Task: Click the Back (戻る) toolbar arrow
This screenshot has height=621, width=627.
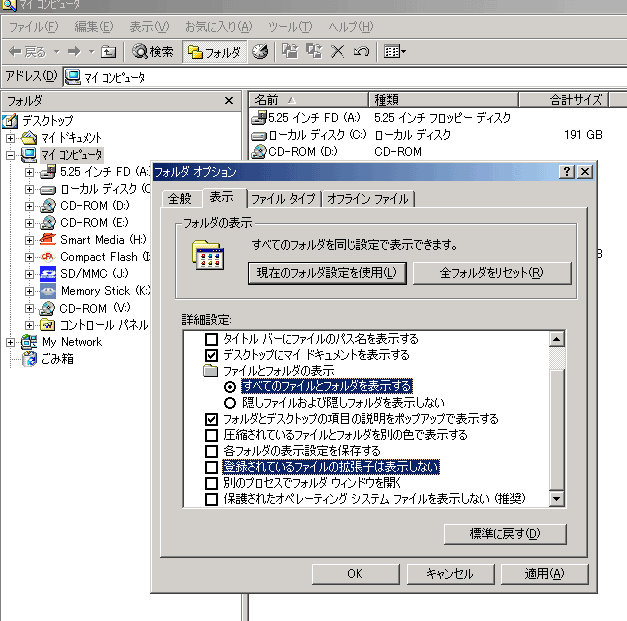Action: [27, 52]
